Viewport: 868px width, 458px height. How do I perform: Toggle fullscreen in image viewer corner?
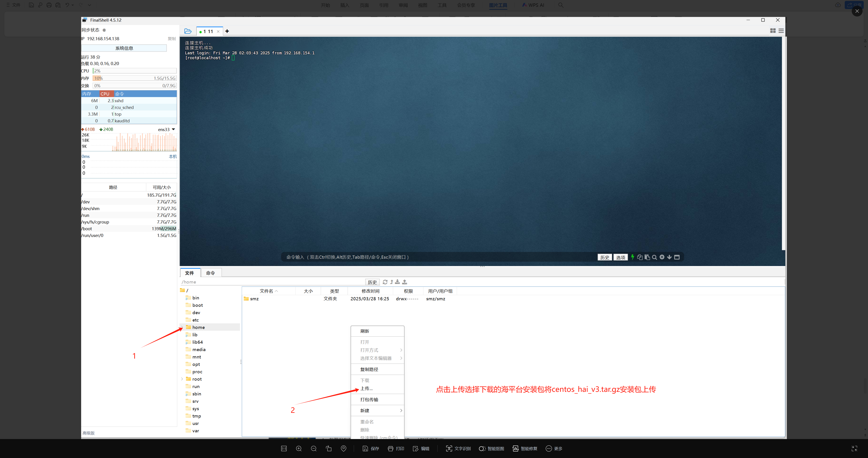tap(854, 449)
